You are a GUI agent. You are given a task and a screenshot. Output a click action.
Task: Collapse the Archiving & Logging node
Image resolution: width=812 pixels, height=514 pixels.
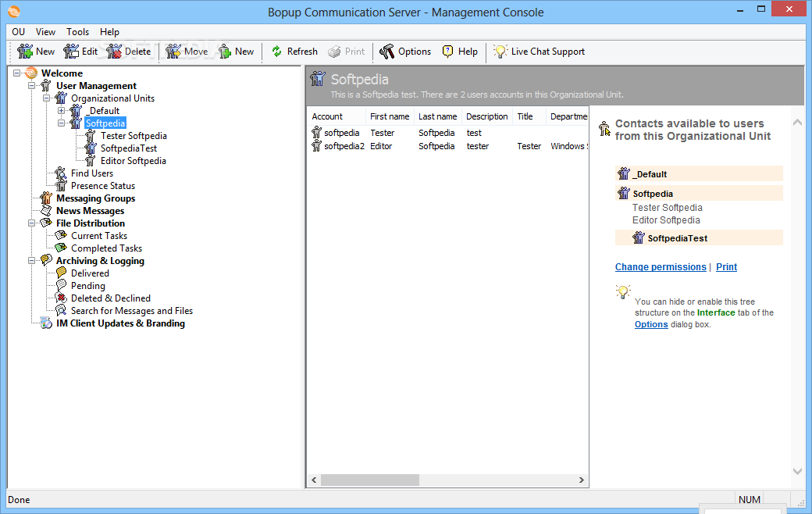[x=31, y=261]
